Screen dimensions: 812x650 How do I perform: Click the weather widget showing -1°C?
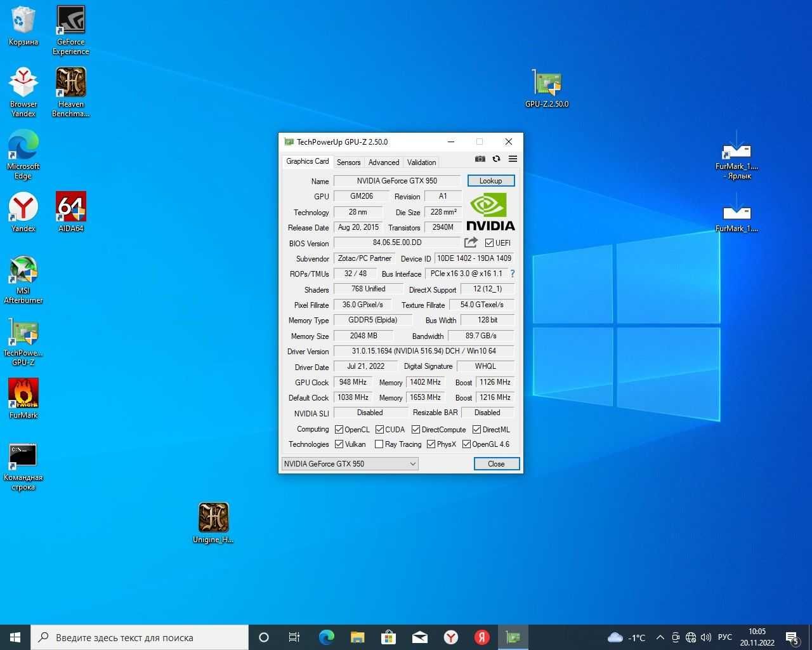(627, 637)
